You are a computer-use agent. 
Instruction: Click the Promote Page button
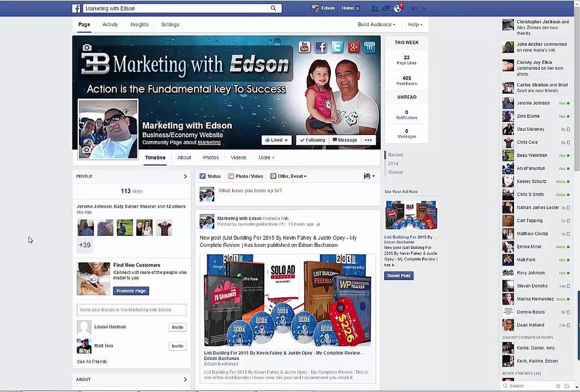[131, 291]
